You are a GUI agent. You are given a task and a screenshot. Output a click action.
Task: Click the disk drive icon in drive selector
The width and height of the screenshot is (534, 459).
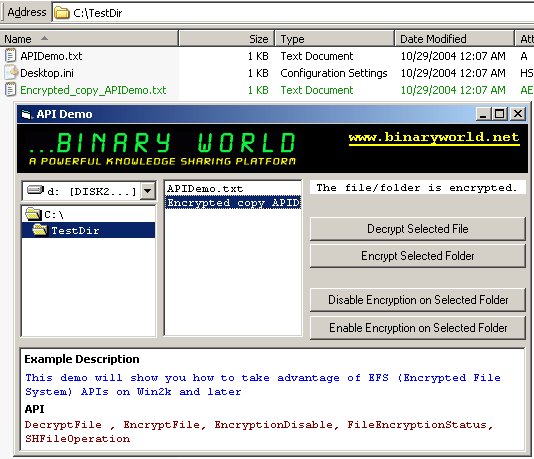(36, 190)
